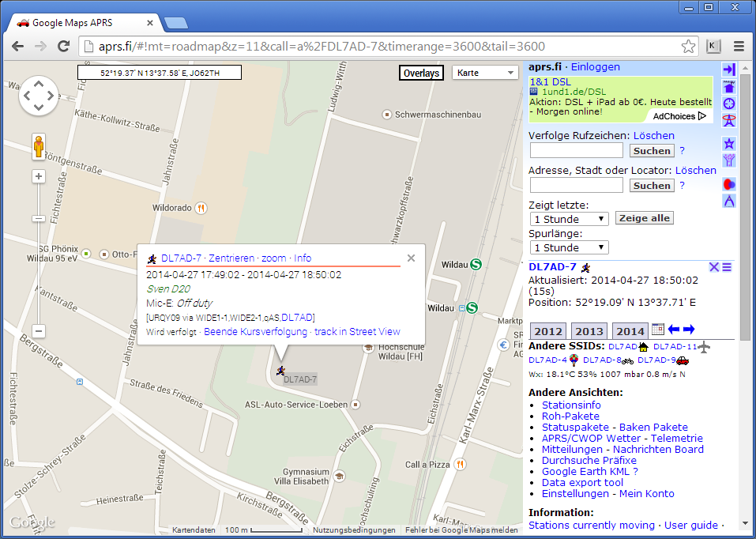Image resolution: width=756 pixels, height=539 pixels.
Task: Click the Wildorado restaurant icon on map
Action: 201,209
